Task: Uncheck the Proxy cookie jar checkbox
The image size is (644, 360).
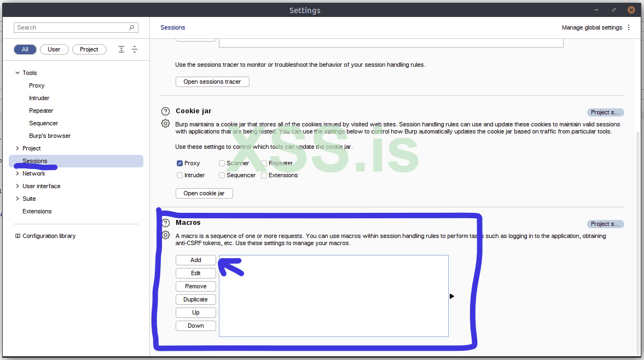Action: coord(179,164)
